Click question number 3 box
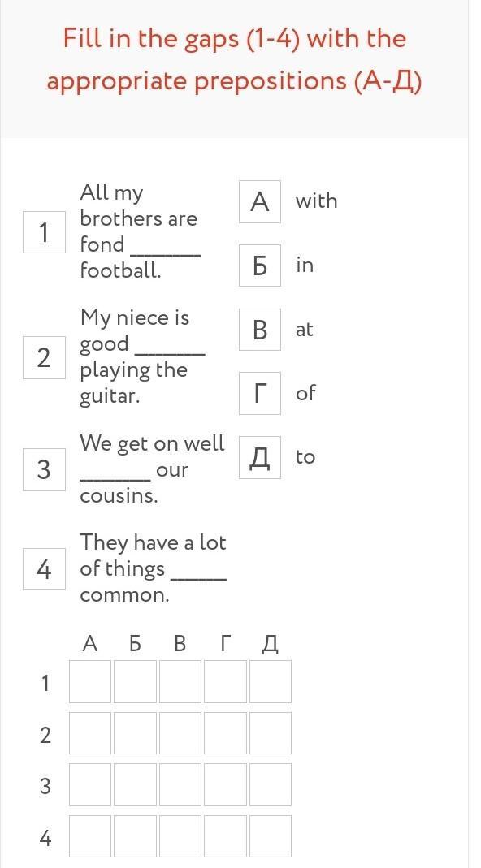 click(x=44, y=469)
